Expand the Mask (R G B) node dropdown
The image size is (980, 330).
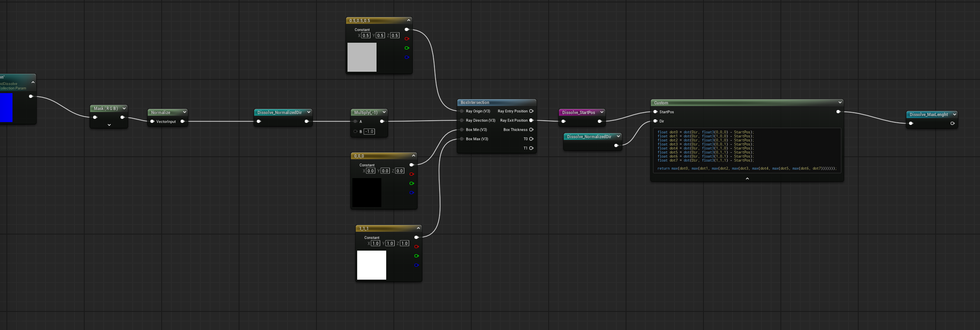tap(124, 108)
